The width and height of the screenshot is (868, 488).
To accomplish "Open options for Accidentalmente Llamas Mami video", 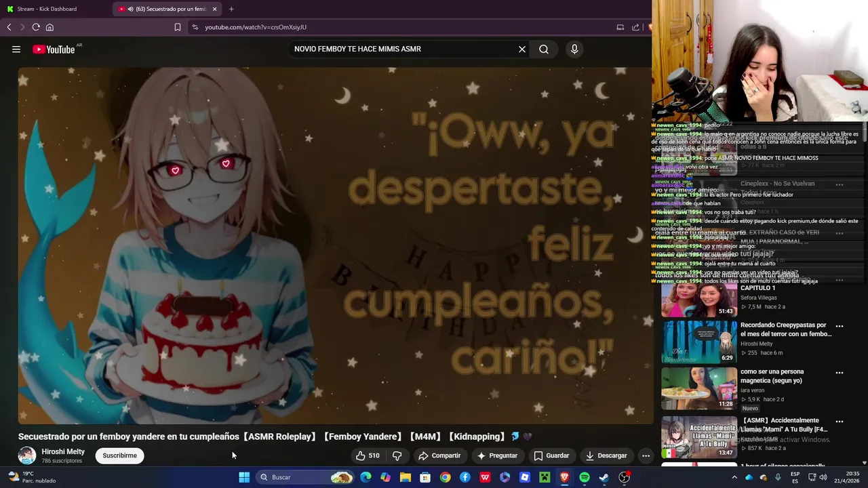I will (840, 422).
